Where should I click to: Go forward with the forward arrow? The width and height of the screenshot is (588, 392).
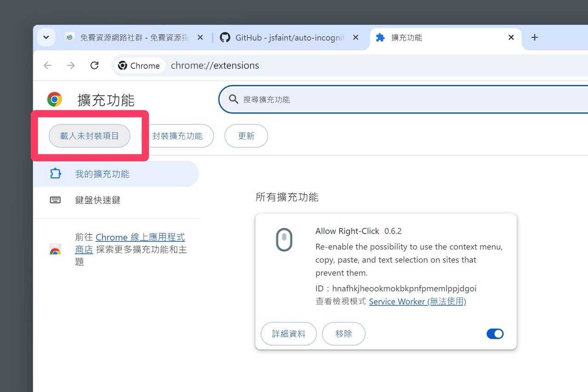point(71,66)
